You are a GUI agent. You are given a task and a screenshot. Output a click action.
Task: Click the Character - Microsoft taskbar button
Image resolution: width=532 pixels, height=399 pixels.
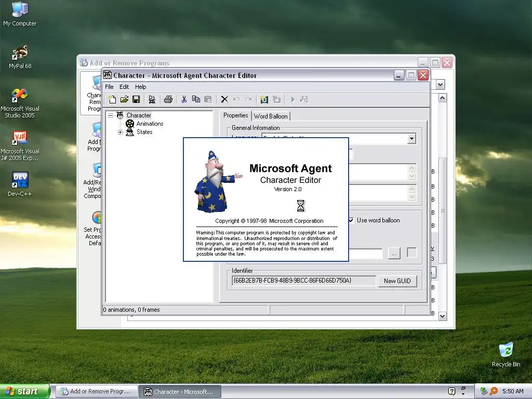point(180,392)
